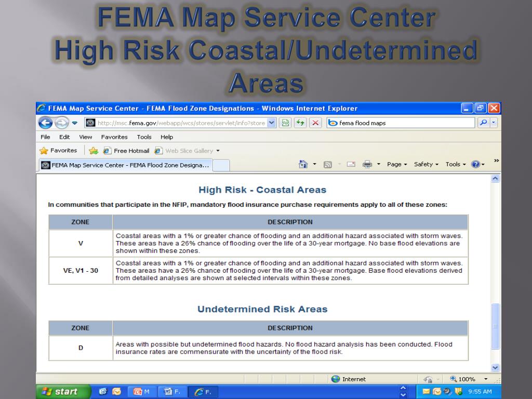Stop loading with the red X icon
Image resolution: width=532 pixels, height=399 pixels.
click(315, 123)
